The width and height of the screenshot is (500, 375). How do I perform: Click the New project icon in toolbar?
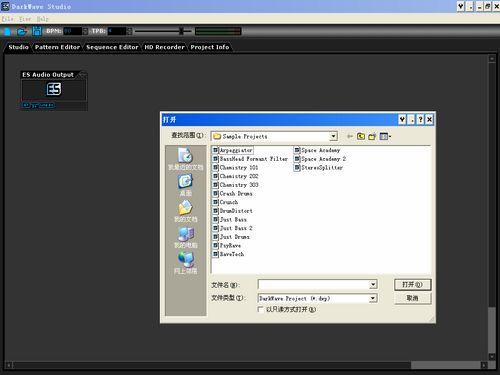click(x=7, y=32)
